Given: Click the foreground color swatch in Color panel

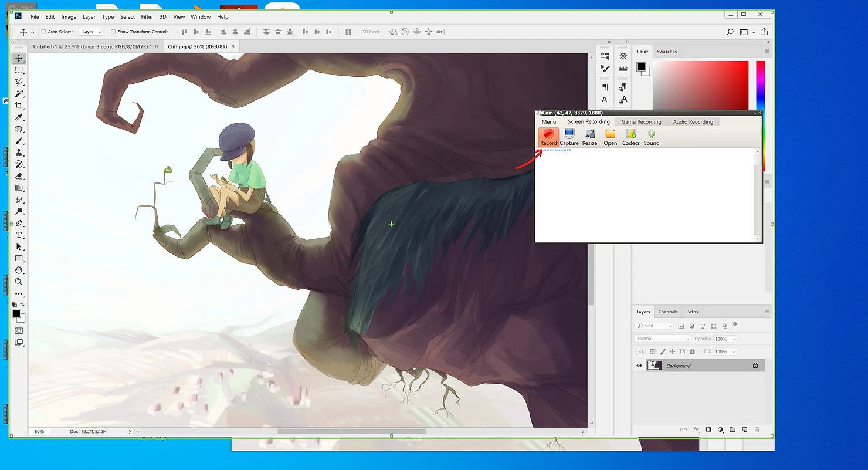Looking at the screenshot, I should (641, 67).
